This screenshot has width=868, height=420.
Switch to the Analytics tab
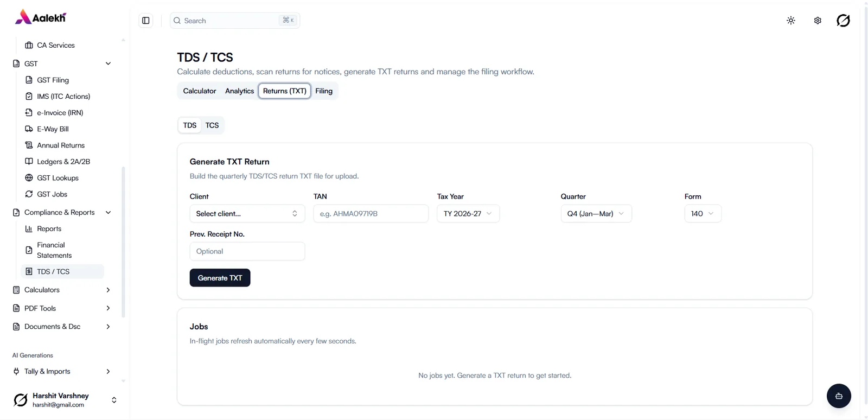click(x=239, y=91)
